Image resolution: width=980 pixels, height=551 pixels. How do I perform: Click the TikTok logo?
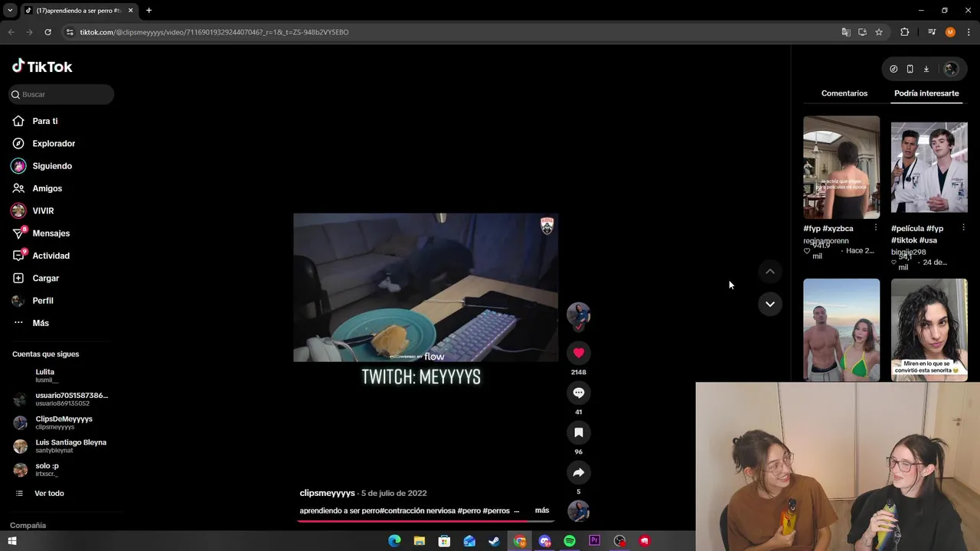(42, 67)
